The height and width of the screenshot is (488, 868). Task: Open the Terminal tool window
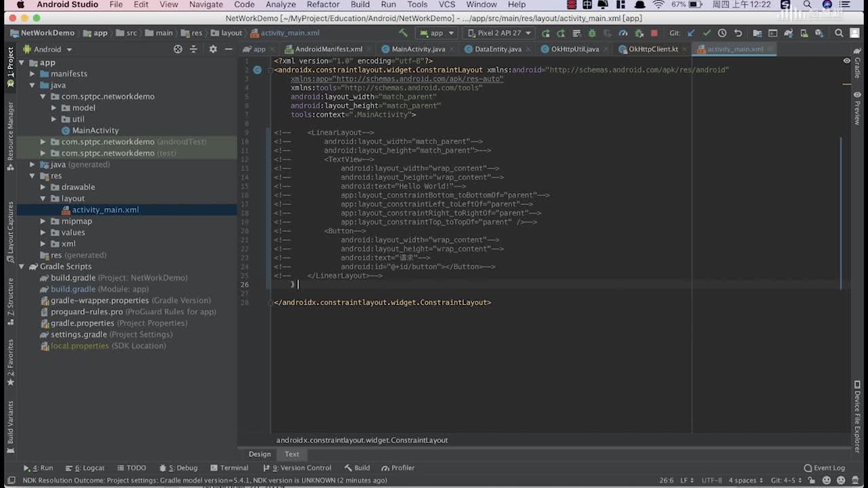point(229,468)
